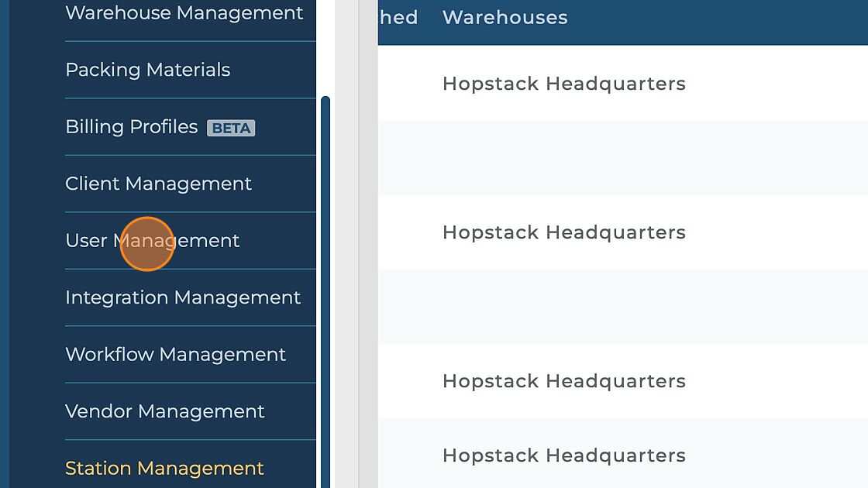Select Client Management in the sidebar

click(159, 184)
